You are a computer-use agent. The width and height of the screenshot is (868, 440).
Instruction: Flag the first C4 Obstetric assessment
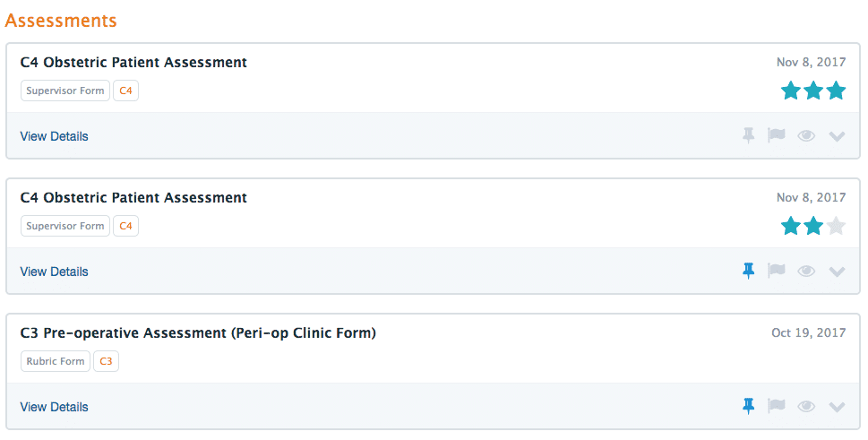[777, 135]
